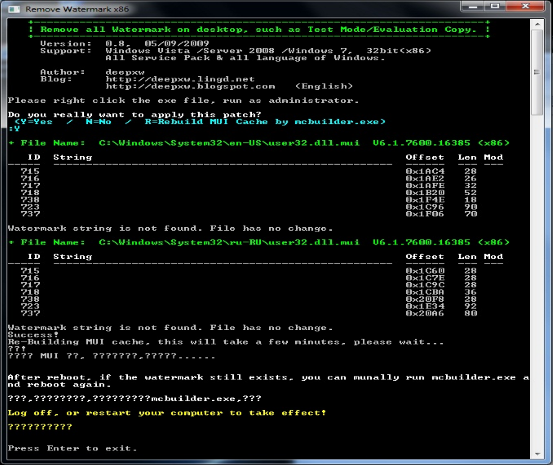Click the empty scrollbar track below thumb

pos(537,282)
